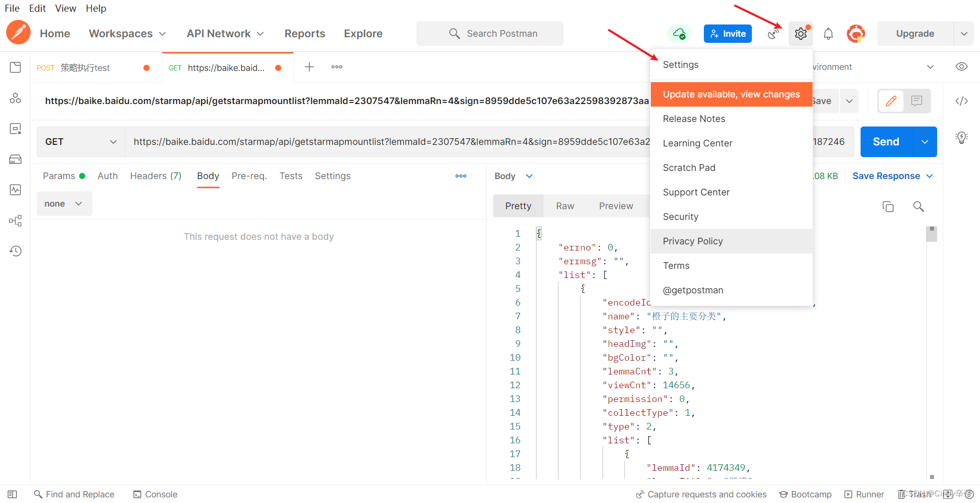Open the Send button dropdown arrow
Image resolution: width=980 pixels, height=503 pixels.
924,142
